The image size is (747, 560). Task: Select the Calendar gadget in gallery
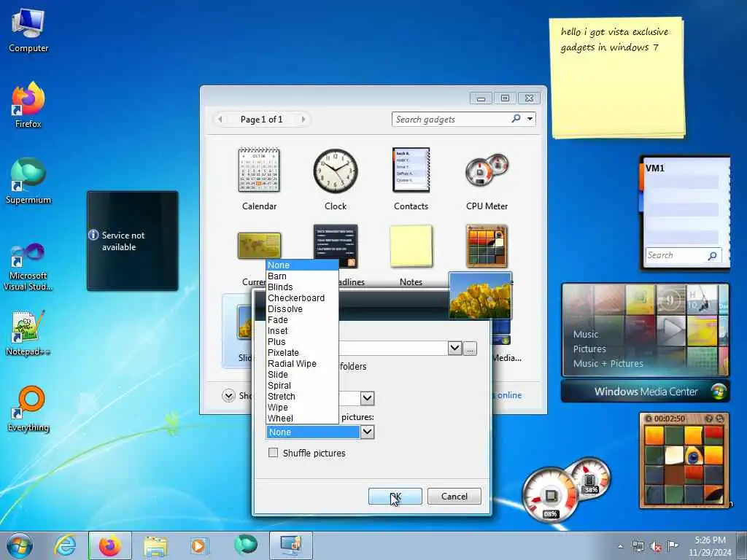259,179
